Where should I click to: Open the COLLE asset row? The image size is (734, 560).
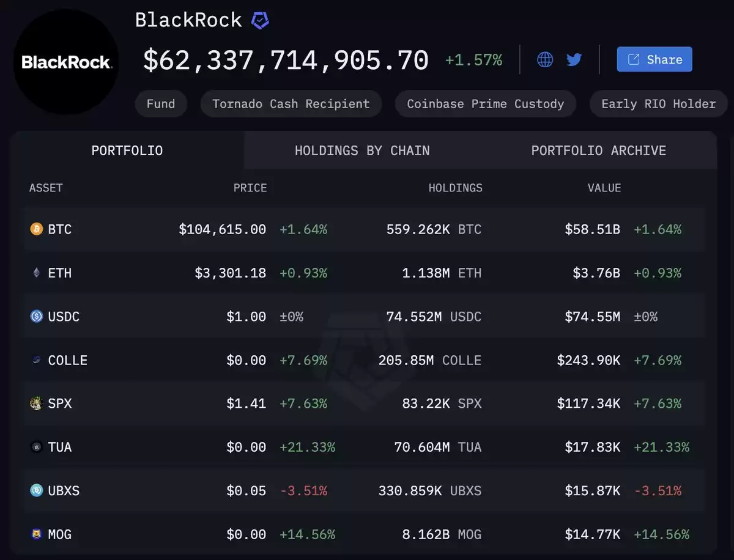tap(365, 360)
